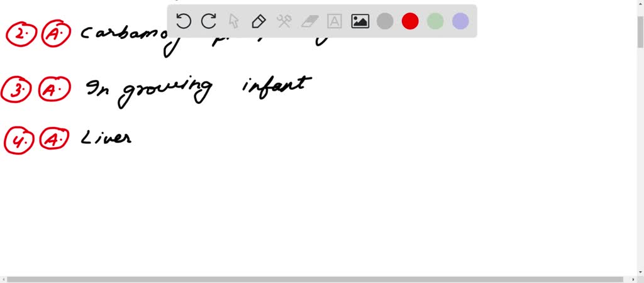Open the crossed wrench tools icon

284,21
